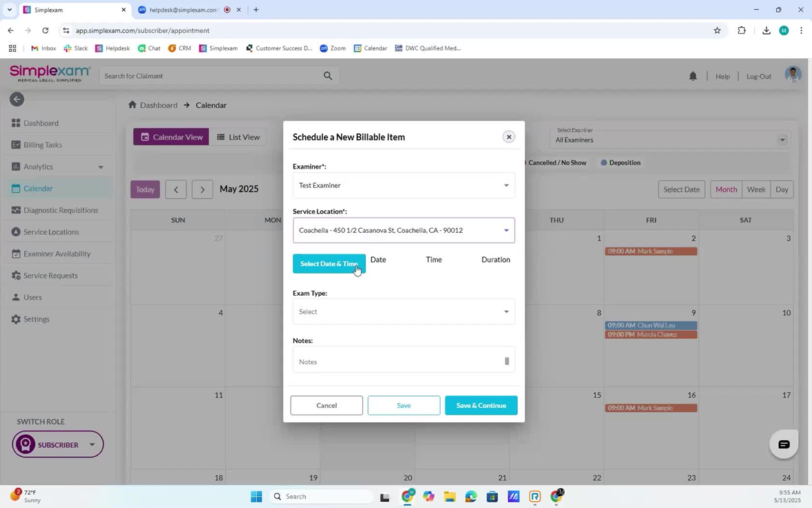Open the Chun Wai Lau 09:00 AM appointment
The height and width of the screenshot is (508, 812).
point(651,325)
